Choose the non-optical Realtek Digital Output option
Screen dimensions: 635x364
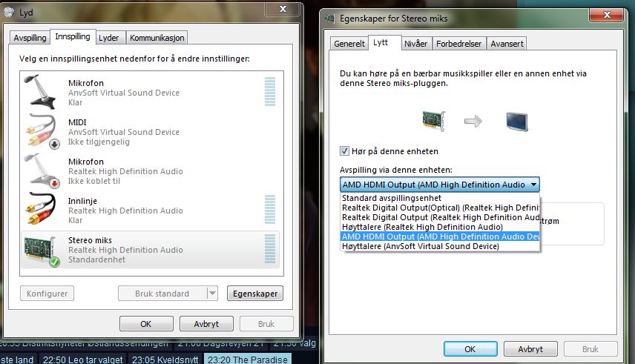coord(440,217)
